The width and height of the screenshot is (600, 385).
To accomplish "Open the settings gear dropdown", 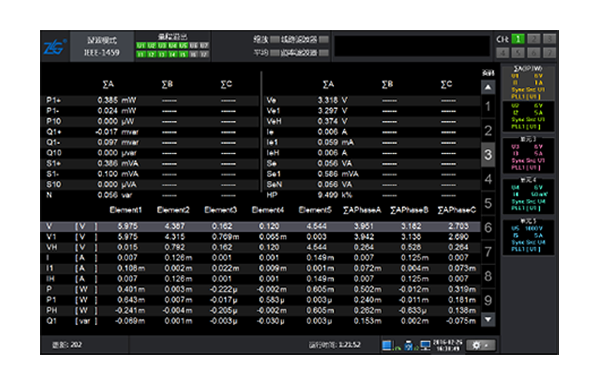I will click(x=481, y=345).
